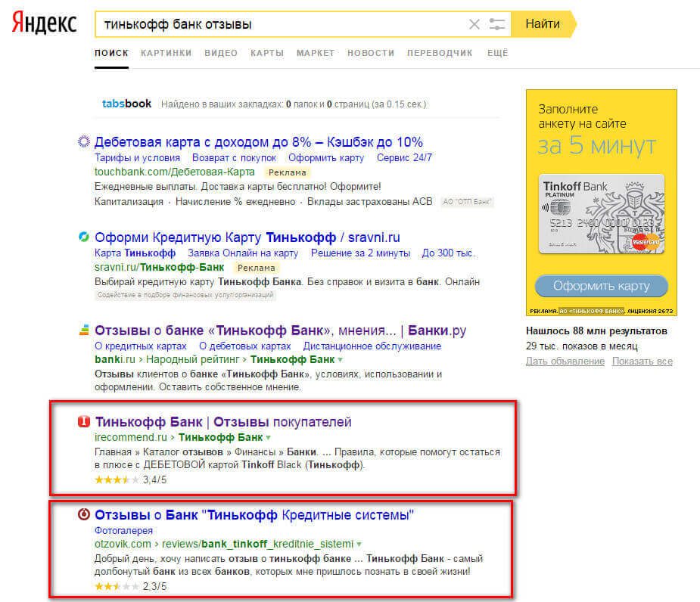Viewport: 700px width, 602px height.
Task: Open the О кредитных картах sitelink
Action: (x=141, y=346)
